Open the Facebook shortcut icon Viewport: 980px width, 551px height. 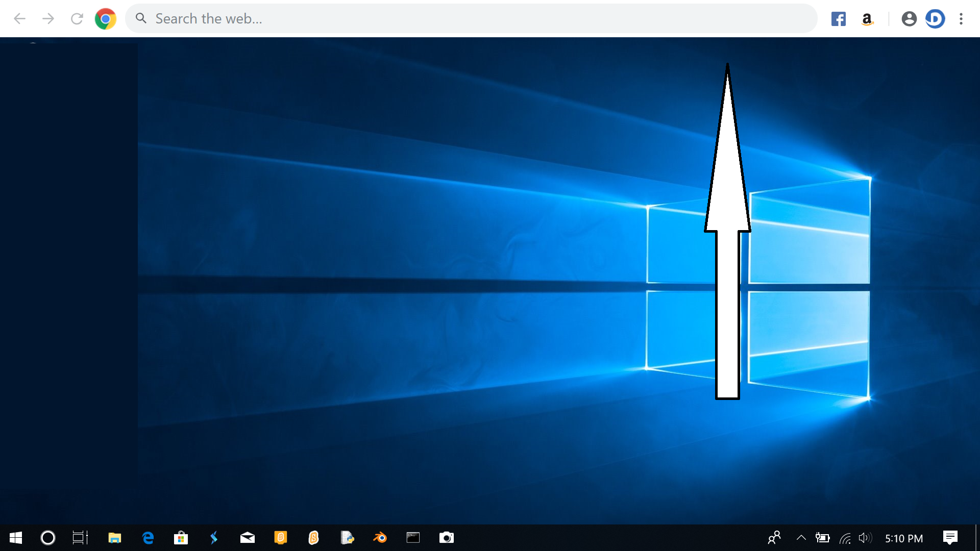pyautogui.click(x=838, y=19)
